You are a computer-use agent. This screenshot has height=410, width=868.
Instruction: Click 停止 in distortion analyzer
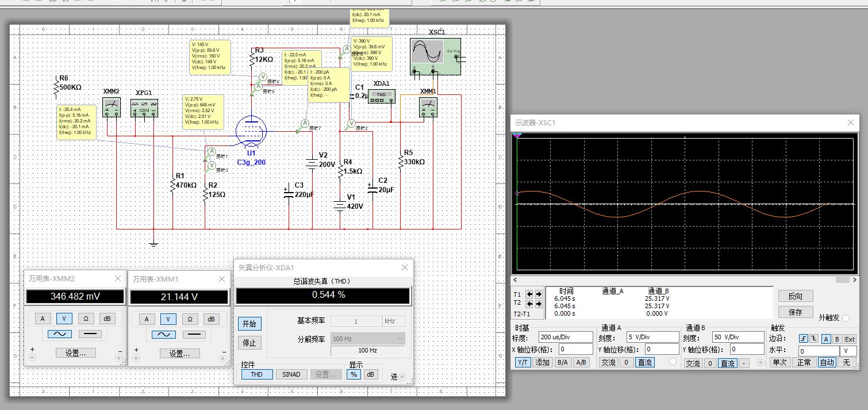click(249, 343)
